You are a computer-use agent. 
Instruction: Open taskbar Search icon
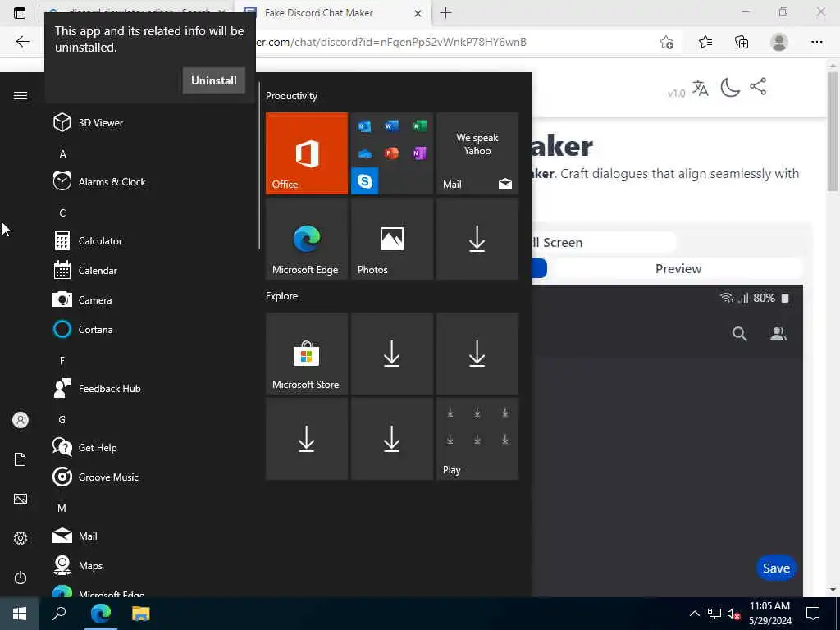pyautogui.click(x=59, y=614)
